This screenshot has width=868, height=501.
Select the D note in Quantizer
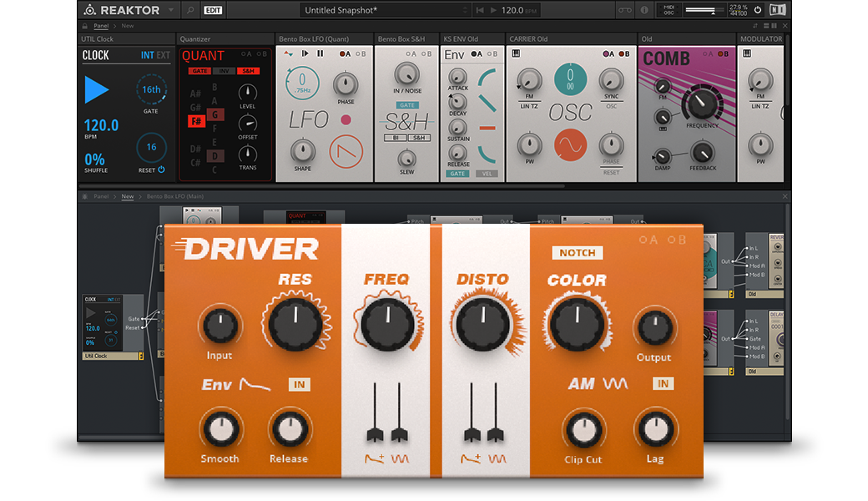[214, 155]
